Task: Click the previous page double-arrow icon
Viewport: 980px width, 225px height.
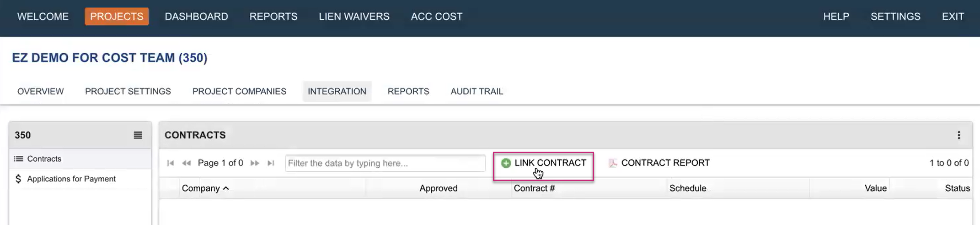Action: (x=186, y=163)
